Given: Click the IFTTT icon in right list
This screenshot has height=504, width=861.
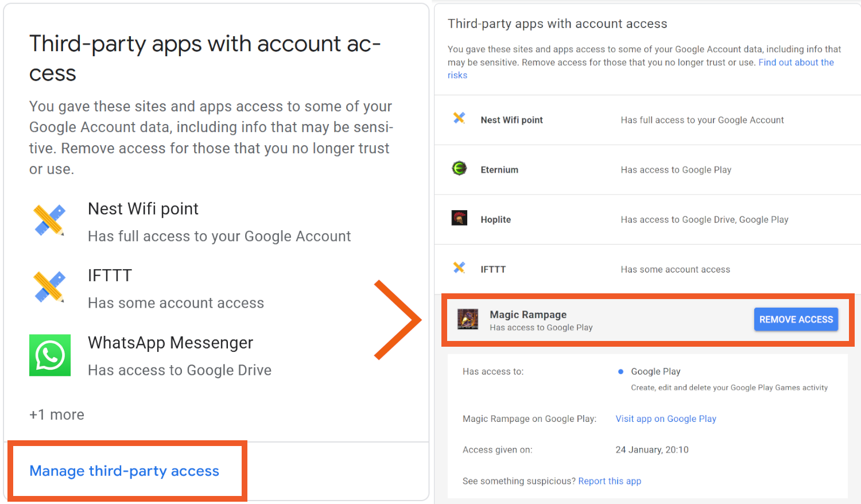Looking at the screenshot, I should (x=459, y=267).
